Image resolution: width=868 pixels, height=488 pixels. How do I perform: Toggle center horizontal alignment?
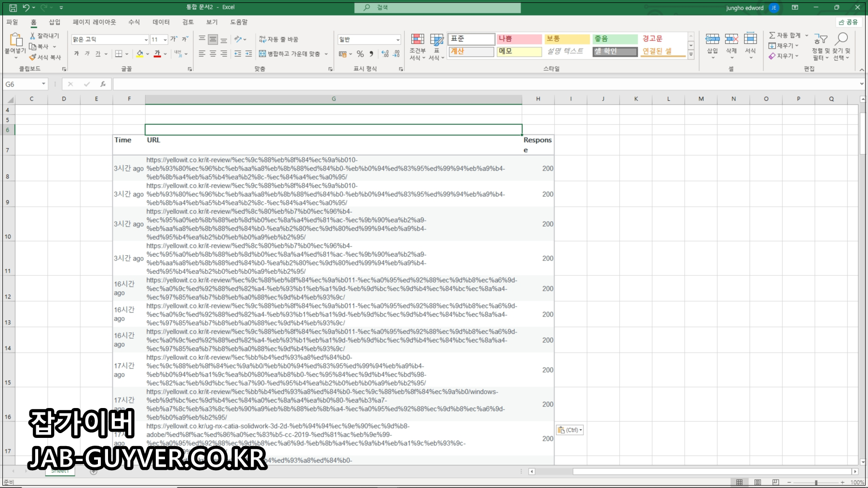[x=213, y=53]
